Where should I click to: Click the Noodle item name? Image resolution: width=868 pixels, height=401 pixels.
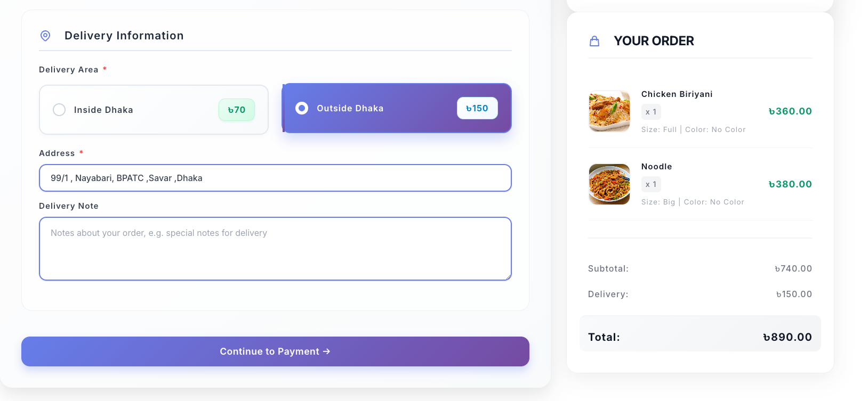pos(656,167)
